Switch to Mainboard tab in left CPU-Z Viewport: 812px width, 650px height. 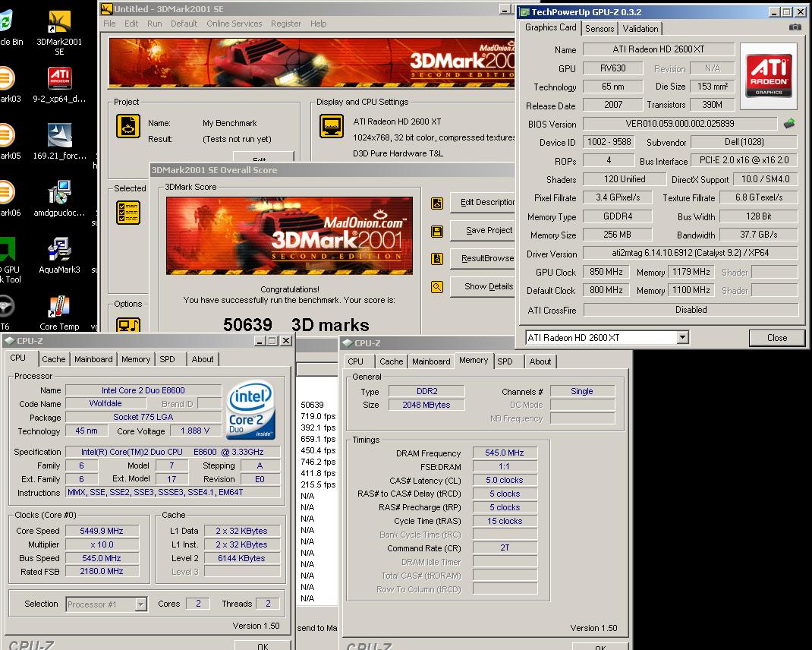(93, 359)
